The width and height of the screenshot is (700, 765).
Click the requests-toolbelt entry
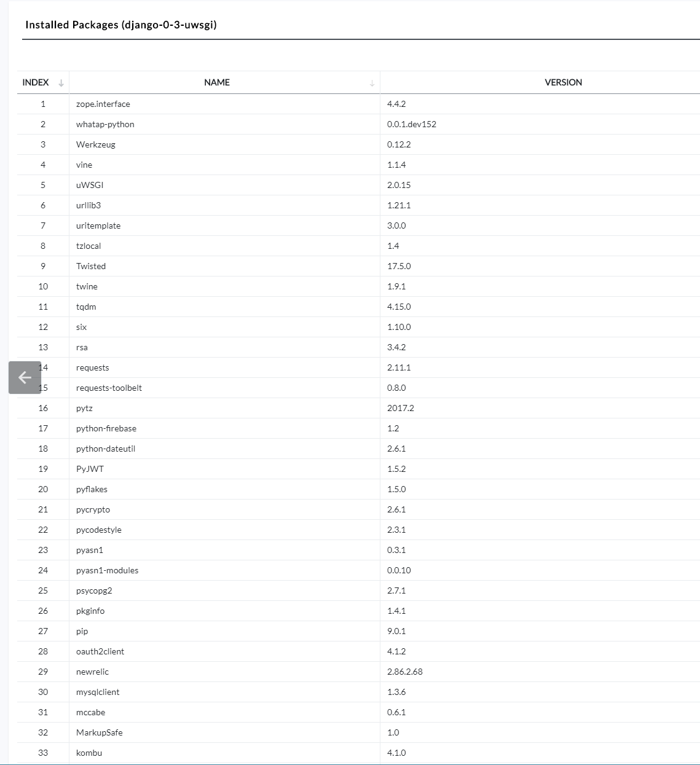[109, 388]
